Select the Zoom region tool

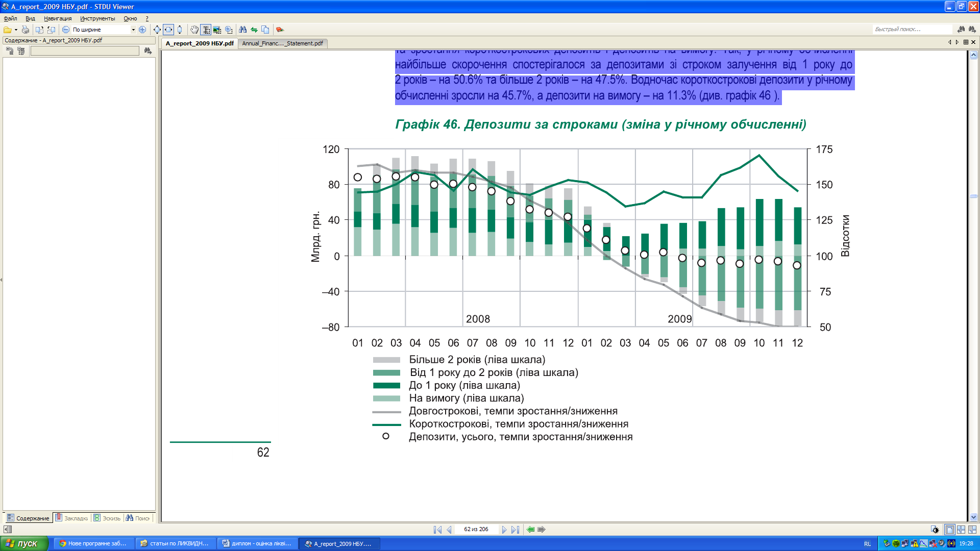(x=229, y=30)
